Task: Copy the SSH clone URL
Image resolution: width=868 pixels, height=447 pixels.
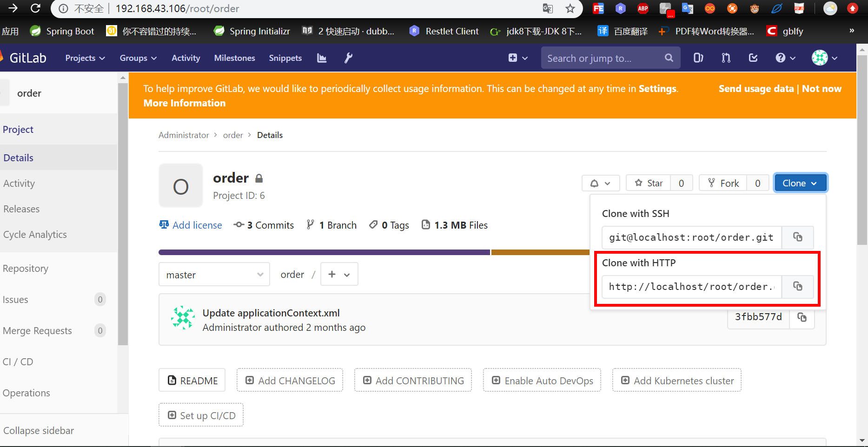Action: tap(798, 237)
